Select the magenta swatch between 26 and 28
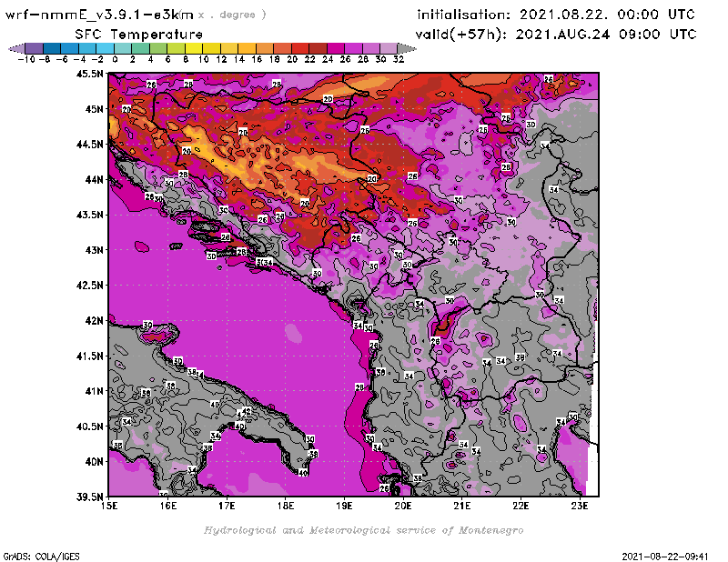The height and width of the screenshot is (562, 728). click(x=353, y=47)
